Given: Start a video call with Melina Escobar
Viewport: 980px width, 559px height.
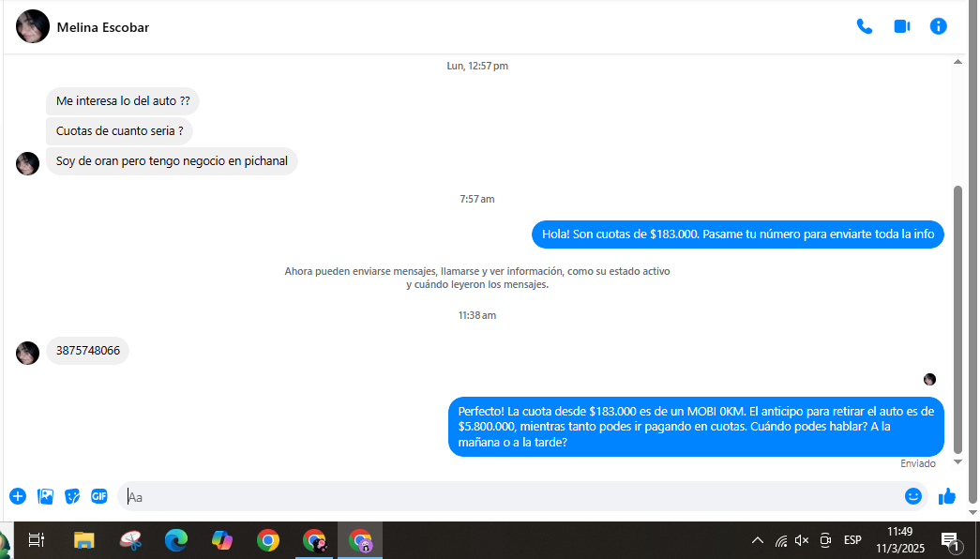Looking at the screenshot, I should 902,26.
